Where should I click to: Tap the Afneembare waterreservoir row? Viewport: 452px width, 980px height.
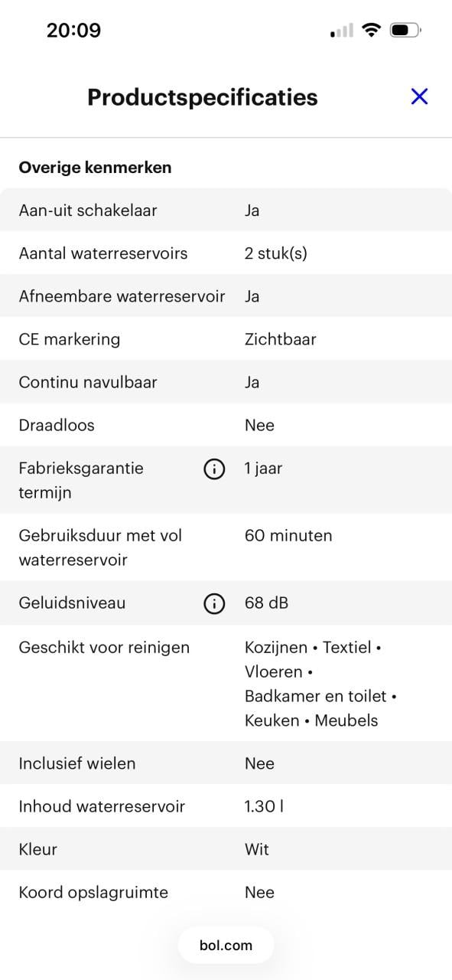226,296
